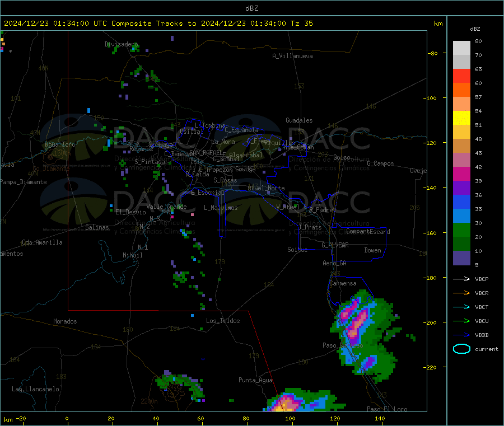The width and height of the screenshot is (504, 426).
Task: Click the 80 dBZ light gray swatch
Action: point(461,48)
